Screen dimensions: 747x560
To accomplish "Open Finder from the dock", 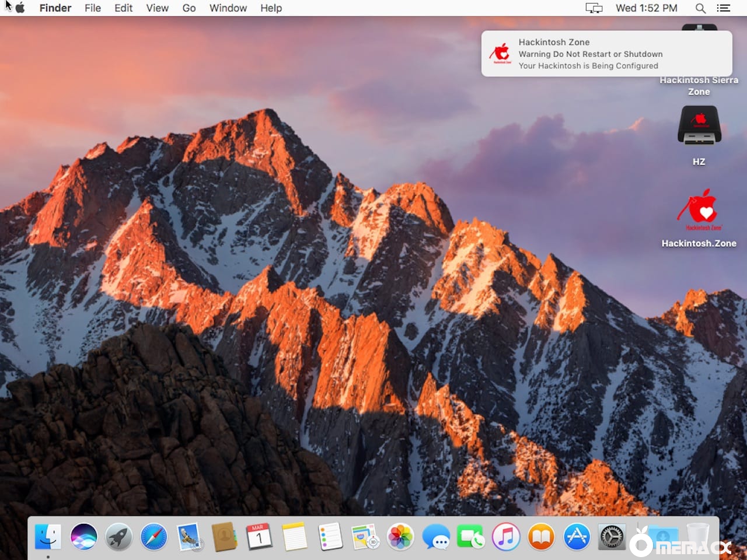I will (x=48, y=537).
